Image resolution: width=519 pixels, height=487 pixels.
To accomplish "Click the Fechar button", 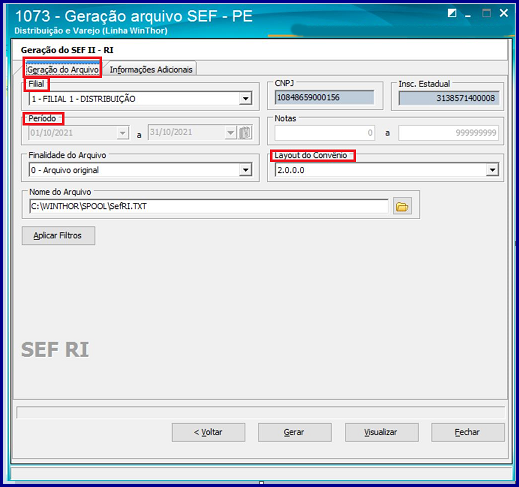I will tap(468, 432).
